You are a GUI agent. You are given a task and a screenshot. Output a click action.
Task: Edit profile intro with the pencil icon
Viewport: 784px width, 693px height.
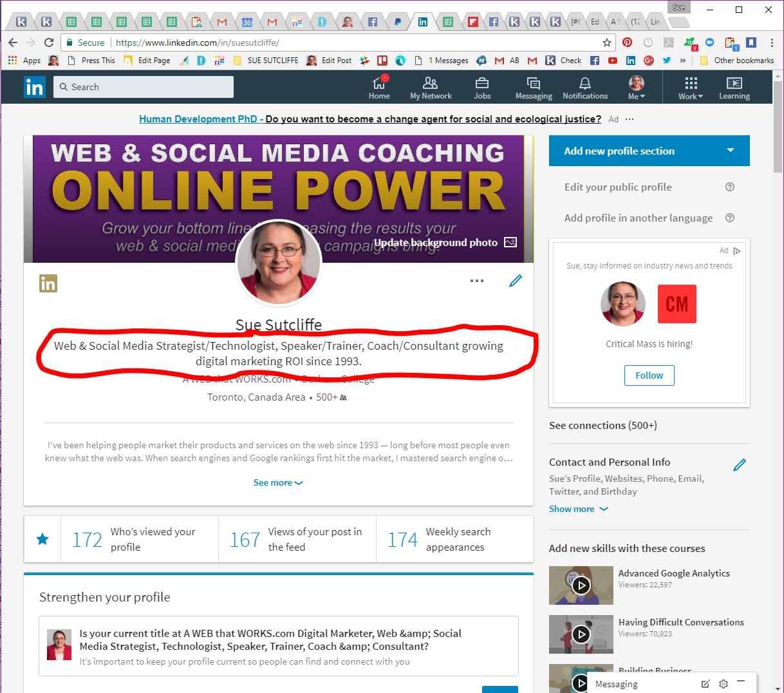point(515,280)
